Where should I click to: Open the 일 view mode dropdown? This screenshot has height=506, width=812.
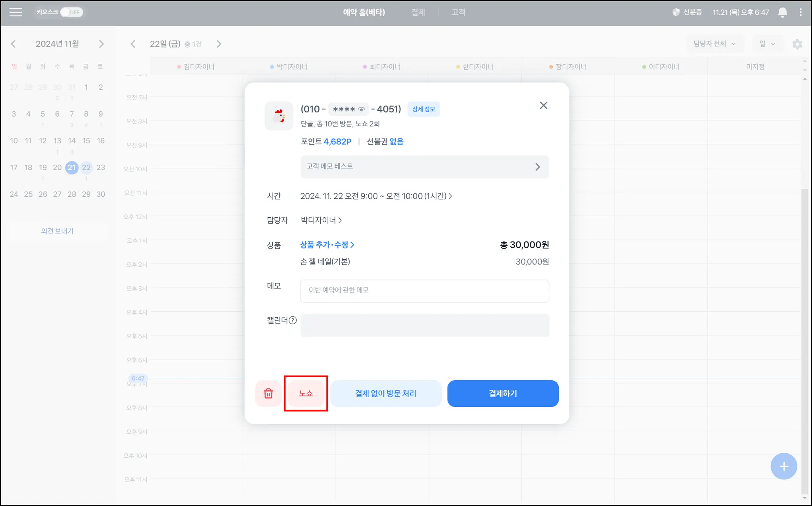[x=767, y=44]
